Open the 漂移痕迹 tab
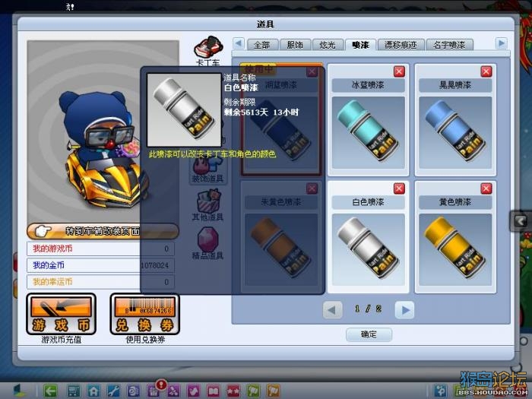 click(401, 45)
